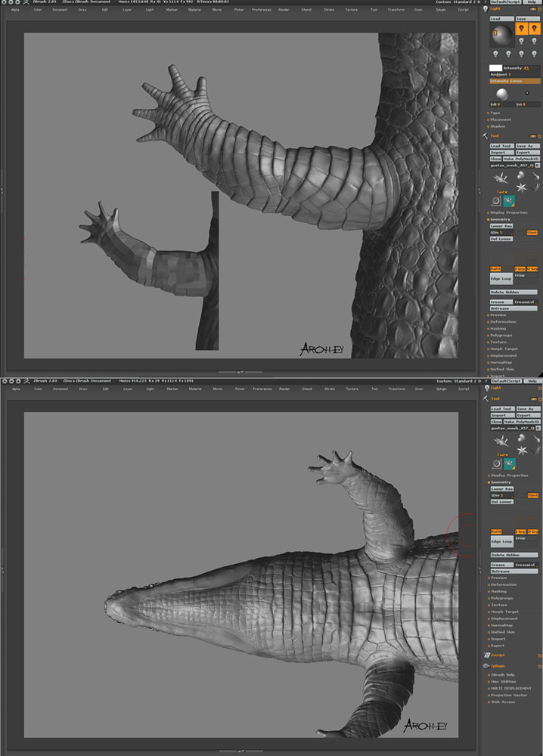The height and width of the screenshot is (756, 543).
Task: Click the Light Intensity slider
Action: tap(520, 68)
